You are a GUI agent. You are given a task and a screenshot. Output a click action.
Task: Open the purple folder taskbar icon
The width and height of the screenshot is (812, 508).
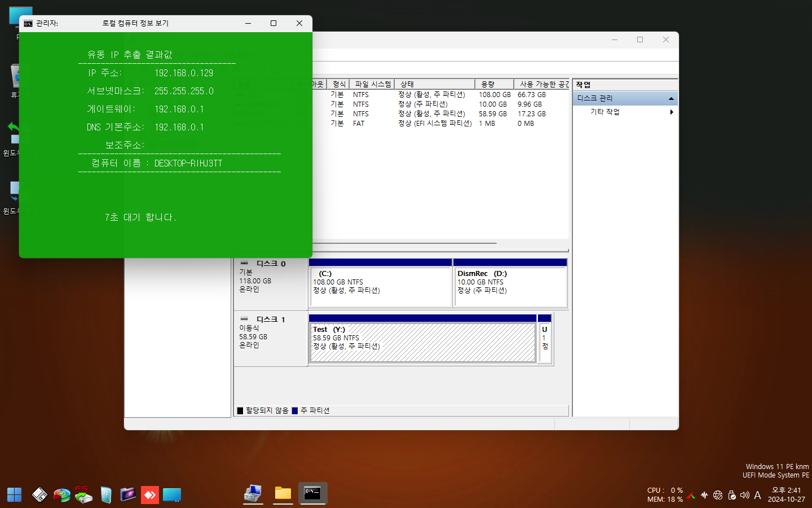[128, 495]
